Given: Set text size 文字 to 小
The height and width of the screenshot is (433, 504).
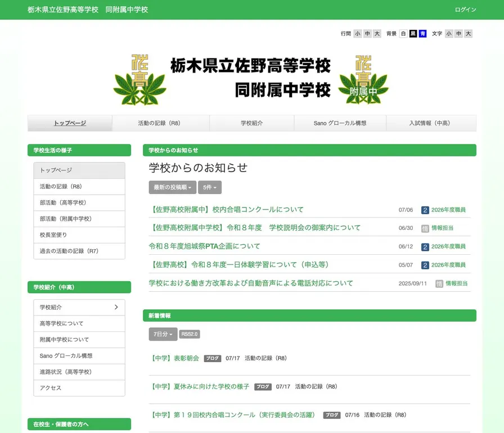Looking at the screenshot, I should point(449,33).
